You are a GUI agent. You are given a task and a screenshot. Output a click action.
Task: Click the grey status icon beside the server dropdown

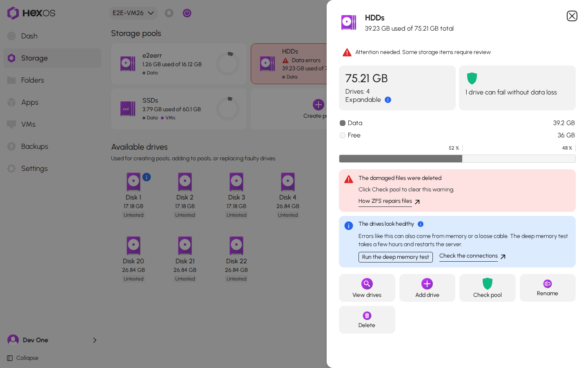[x=169, y=13]
